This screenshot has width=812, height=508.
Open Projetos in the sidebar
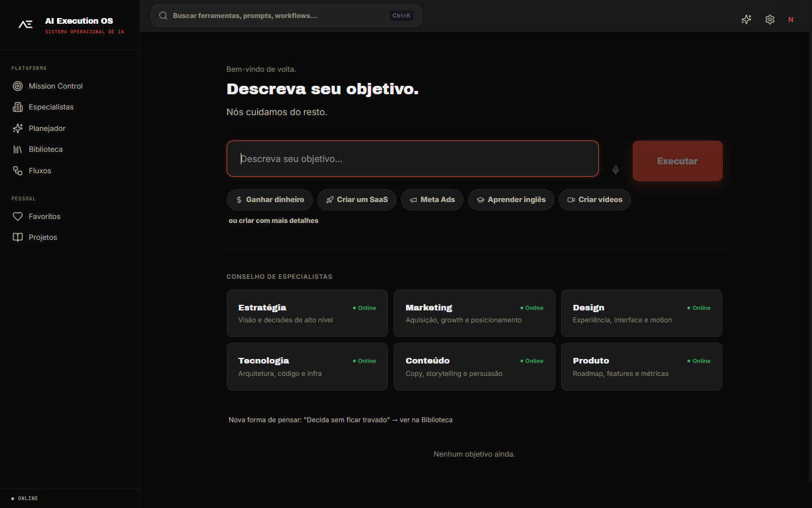pyautogui.click(x=69, y=238)
